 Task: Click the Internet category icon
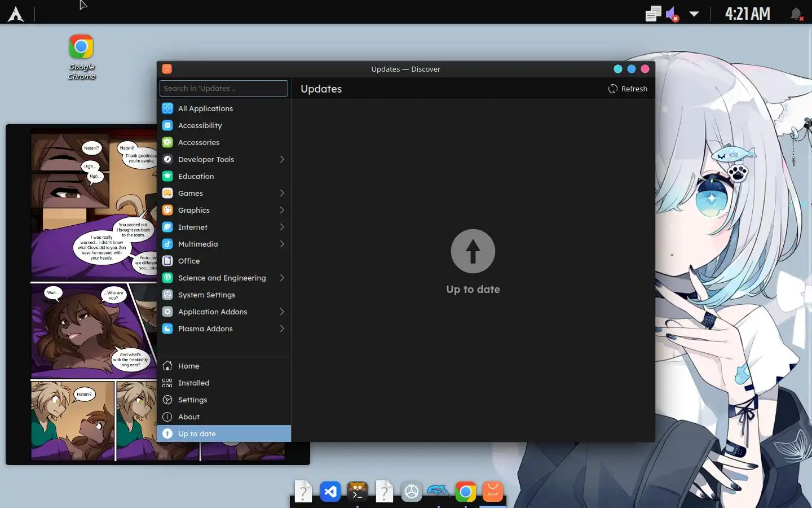click(167, 227)
